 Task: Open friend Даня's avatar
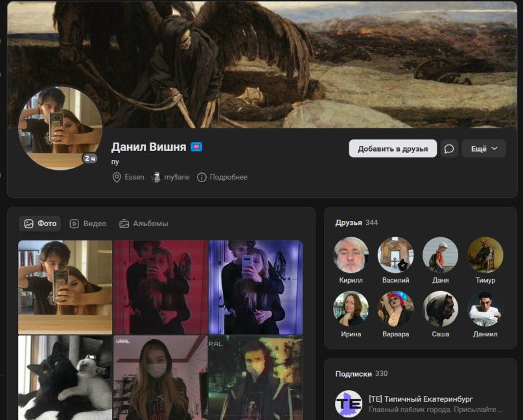point(440,255)
